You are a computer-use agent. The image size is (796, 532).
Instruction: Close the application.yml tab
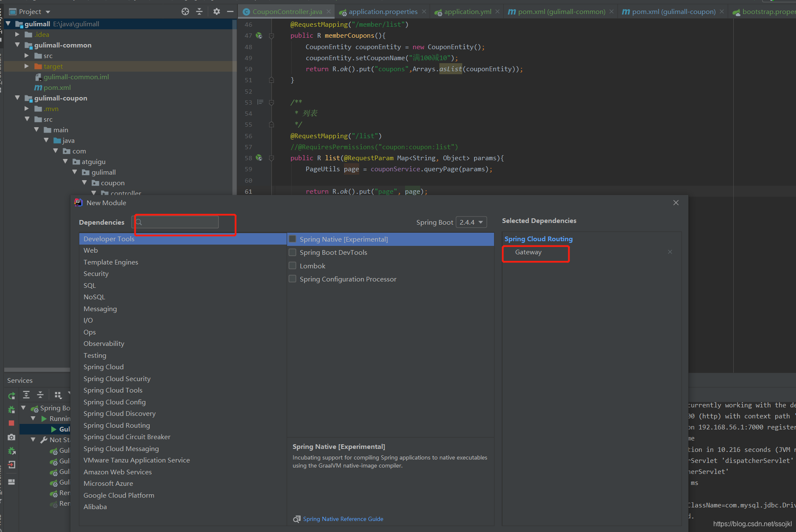[497, 11]
